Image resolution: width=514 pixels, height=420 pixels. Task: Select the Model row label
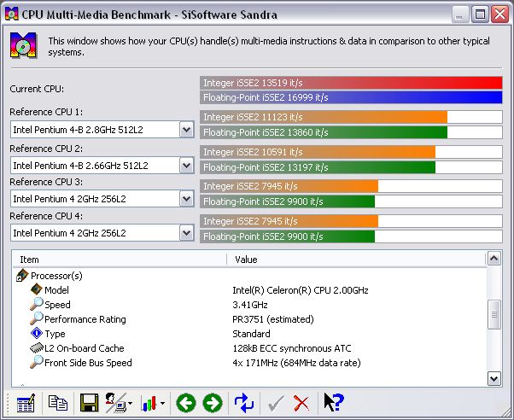(56, 290)
